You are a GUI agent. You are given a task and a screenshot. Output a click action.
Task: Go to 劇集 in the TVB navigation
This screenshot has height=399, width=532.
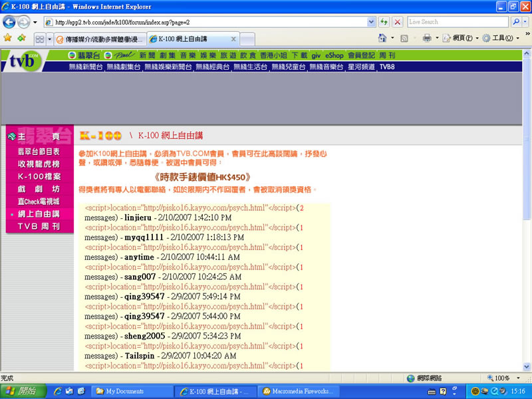coord(168,55)
